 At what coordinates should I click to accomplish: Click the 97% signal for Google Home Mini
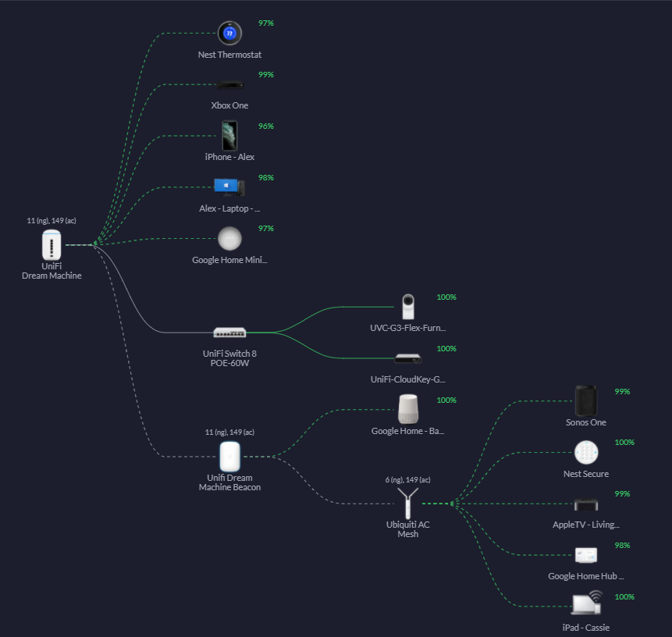265,229
